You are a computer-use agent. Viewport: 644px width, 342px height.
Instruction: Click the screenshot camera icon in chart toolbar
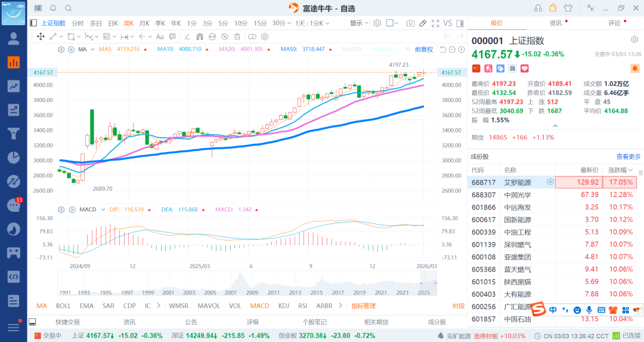pyautogui.click(x=410, y=23)
